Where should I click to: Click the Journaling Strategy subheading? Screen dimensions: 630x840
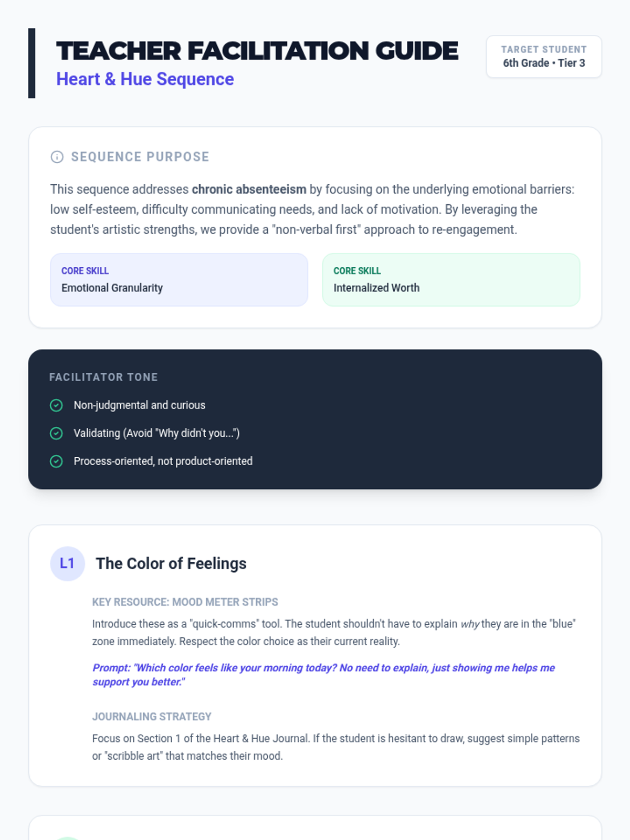[x=152, y=717]
